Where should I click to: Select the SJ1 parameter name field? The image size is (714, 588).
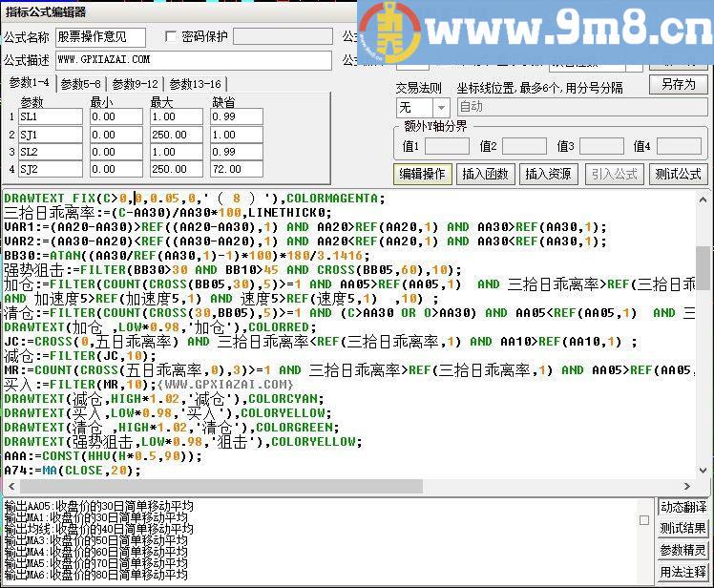click(51, 135)
